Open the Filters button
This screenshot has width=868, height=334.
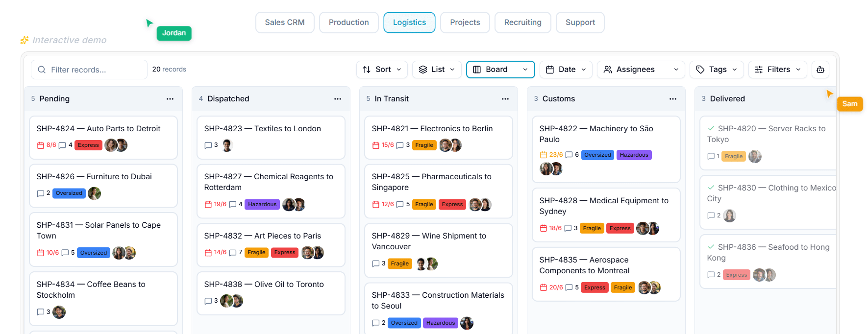pyautogui.click(x=778, y=70)
